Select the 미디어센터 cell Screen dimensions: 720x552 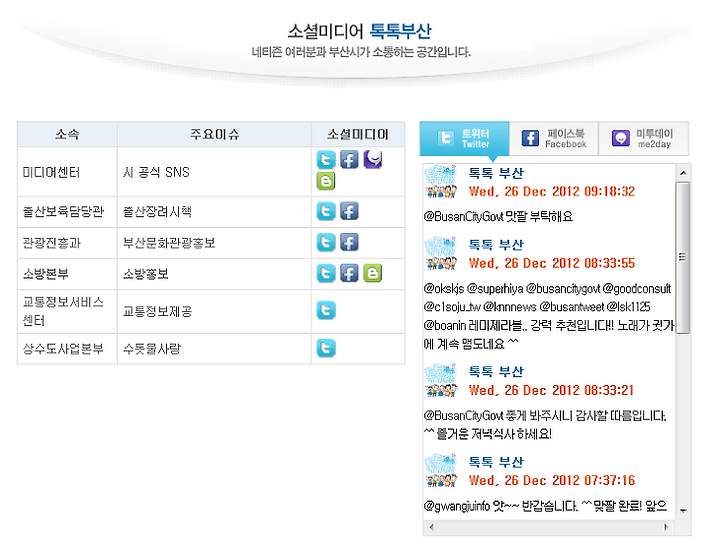point(67,172)
